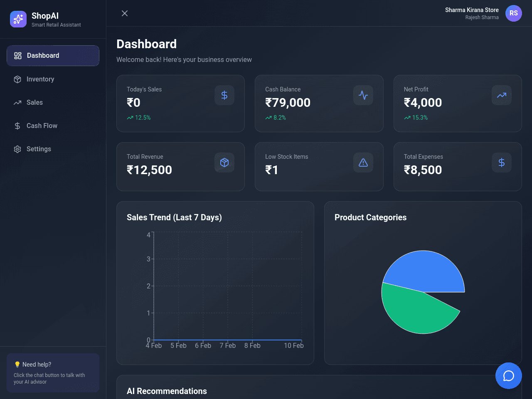
Task: Click the ₹8,500 total expenses value
Action: pos(423,170)
